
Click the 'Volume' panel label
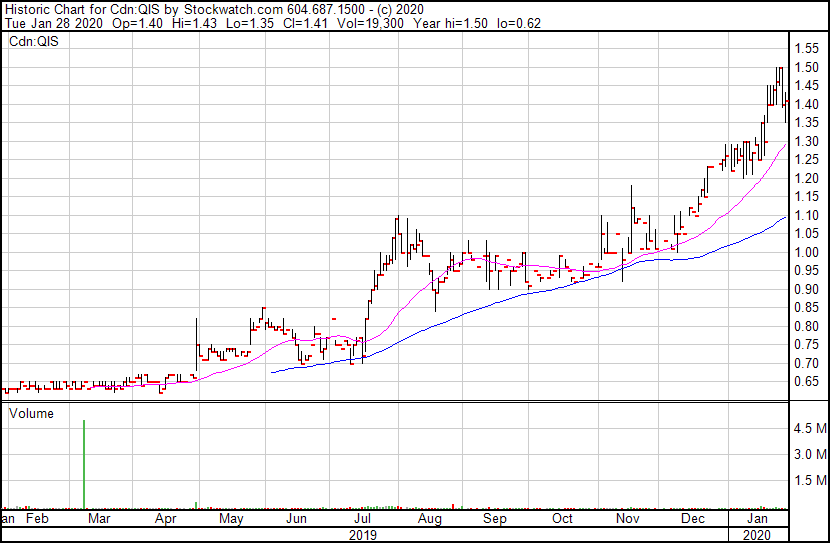[31, 413]
